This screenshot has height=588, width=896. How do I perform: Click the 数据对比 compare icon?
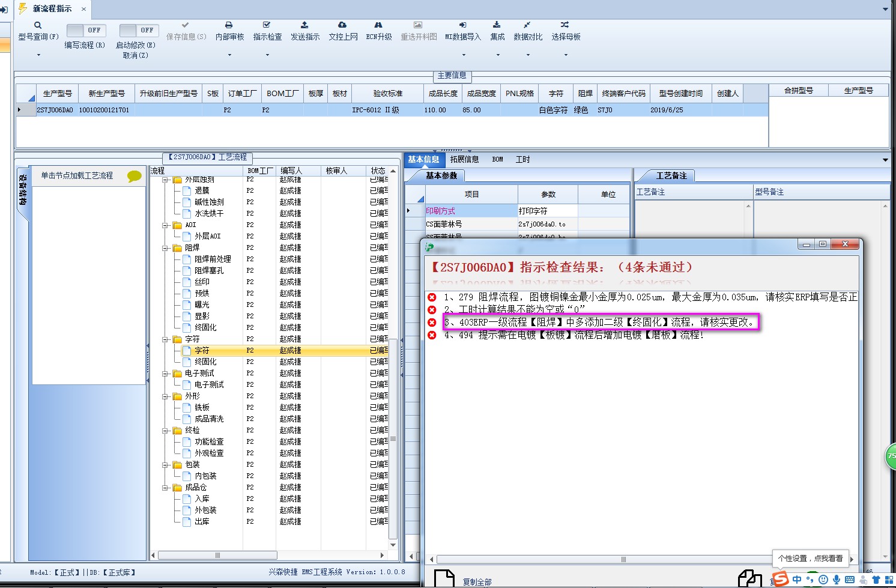pyautogui.click(x=527, y=25)
